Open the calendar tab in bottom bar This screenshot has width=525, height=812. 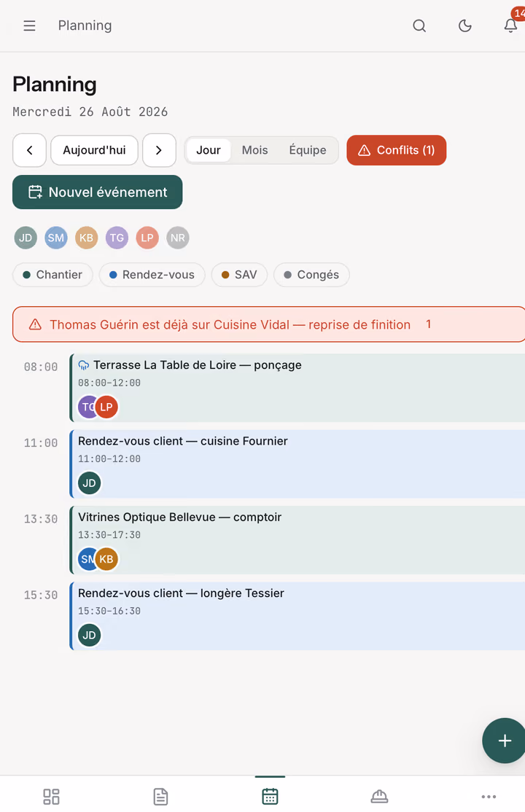click(270, 797)
